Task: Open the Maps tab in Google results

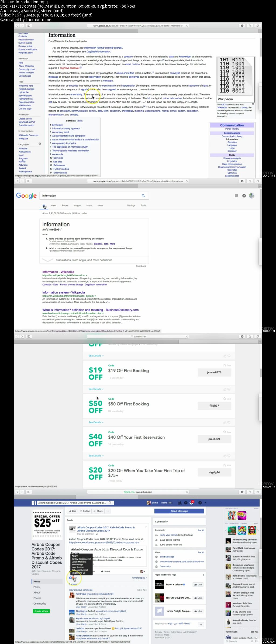Action: (x=89, y=206)
